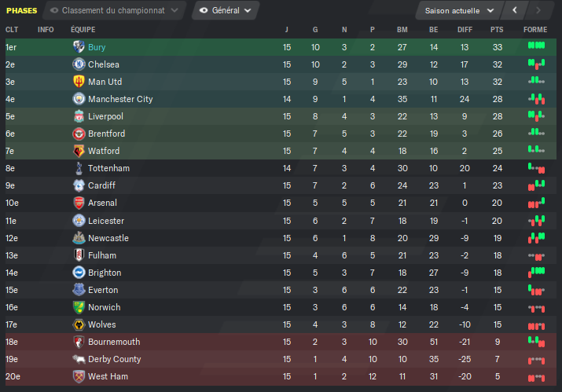Go to previous season arrow button

pyautogui.click(x=515, y=10)
